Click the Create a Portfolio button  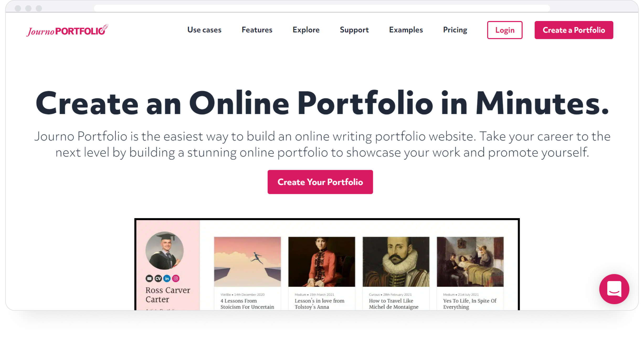(x=574, y=30)
